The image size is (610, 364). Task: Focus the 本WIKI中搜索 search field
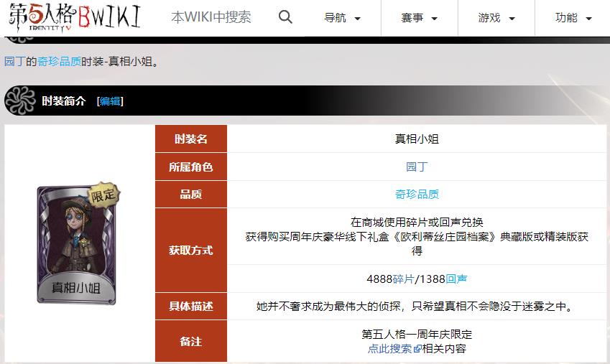[211, 17]
